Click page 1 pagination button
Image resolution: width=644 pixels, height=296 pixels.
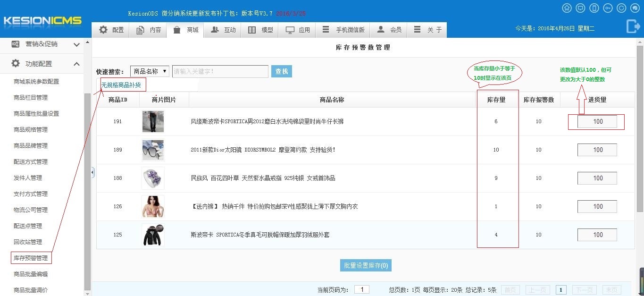[561, 290]
